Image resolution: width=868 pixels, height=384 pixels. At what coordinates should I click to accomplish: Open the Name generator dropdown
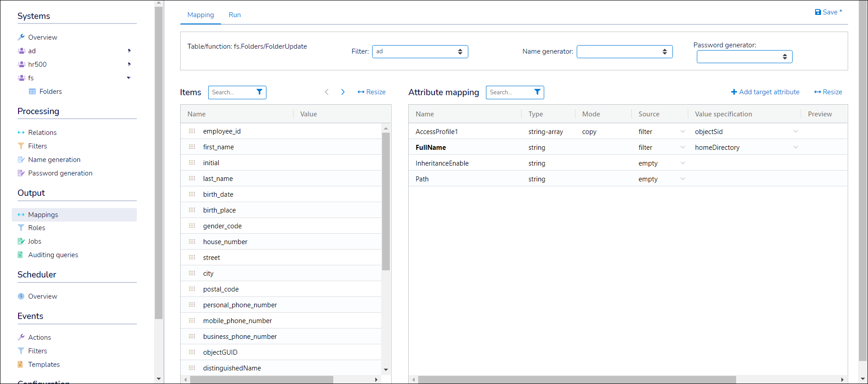624,51
